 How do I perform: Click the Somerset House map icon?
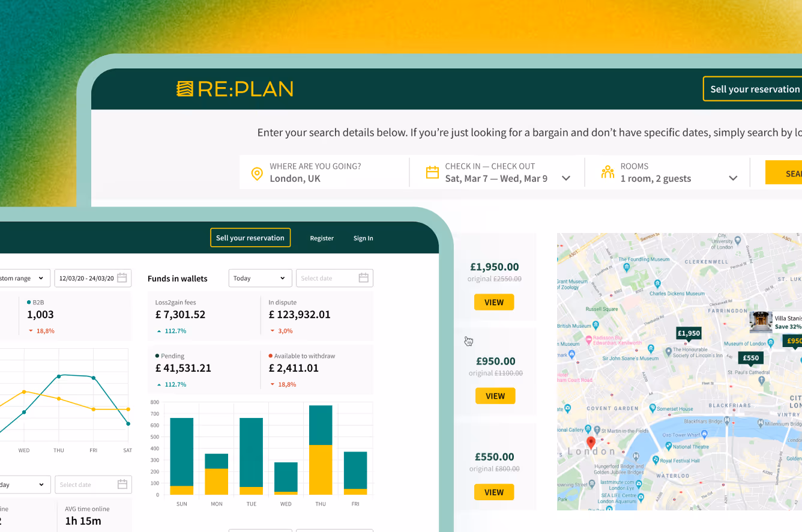[652, 408]
